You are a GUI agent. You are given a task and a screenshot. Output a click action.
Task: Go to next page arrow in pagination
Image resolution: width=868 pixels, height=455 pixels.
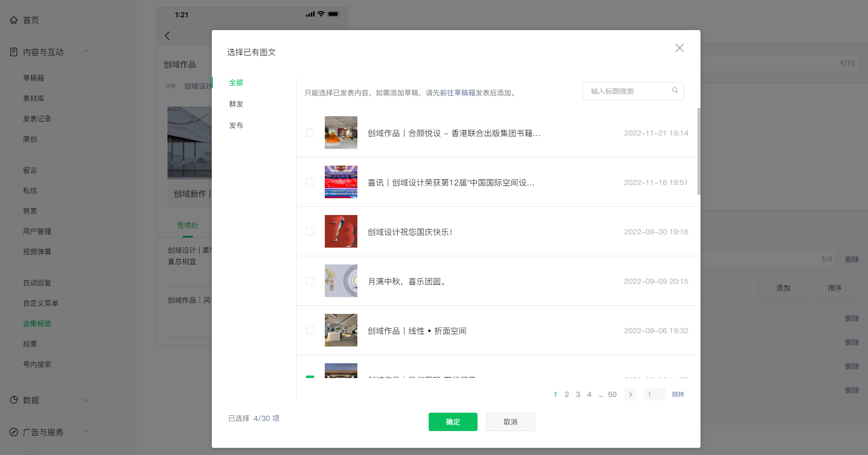(630, 394)
